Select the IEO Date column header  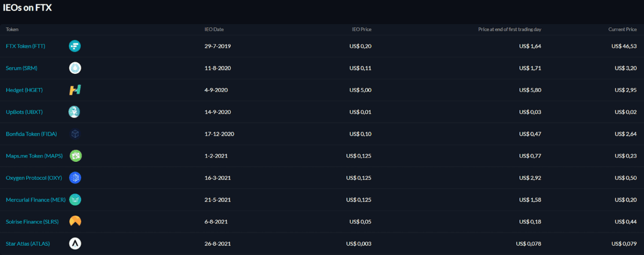pyautogui.click(x=214, y=29)
